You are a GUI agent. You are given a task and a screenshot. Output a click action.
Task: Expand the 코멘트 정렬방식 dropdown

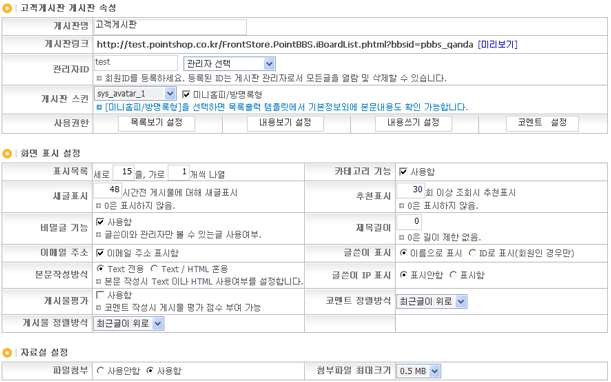(432, 301)
